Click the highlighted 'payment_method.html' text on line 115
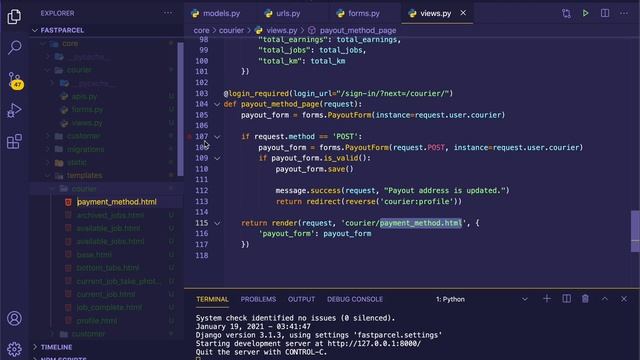This screenshot has width=640, height=360. (420, 223)
